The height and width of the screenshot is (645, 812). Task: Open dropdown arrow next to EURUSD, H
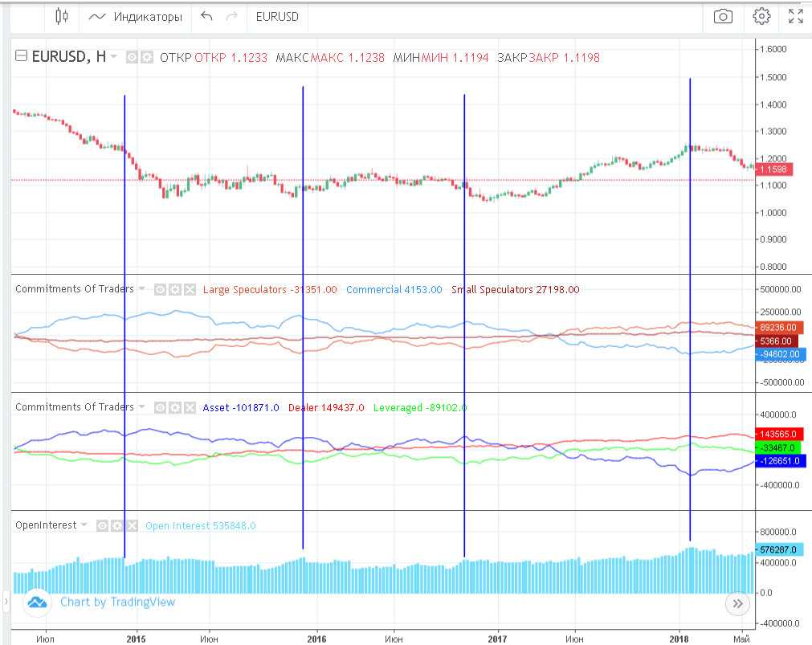coord(114,57)
